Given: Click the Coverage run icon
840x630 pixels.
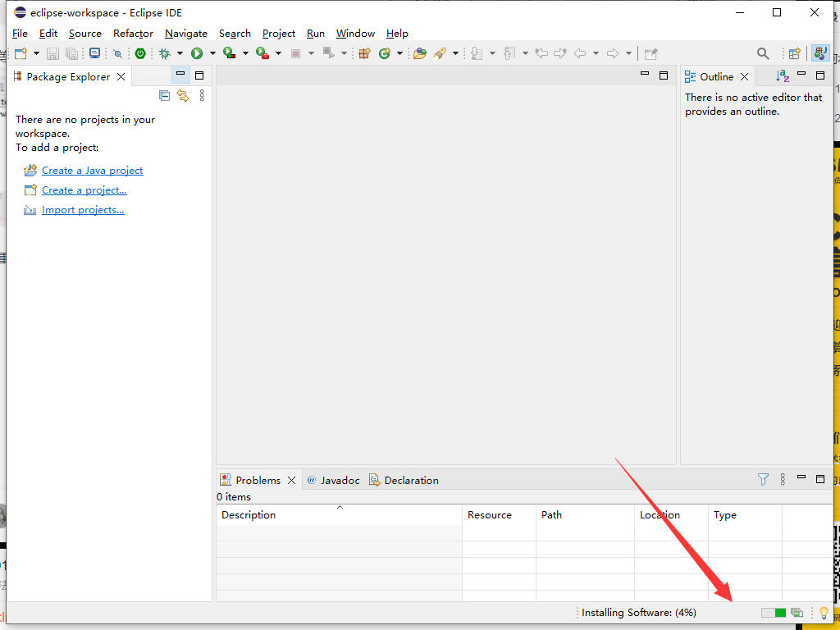Looking at the screenshot, I should tap(230, 53).
